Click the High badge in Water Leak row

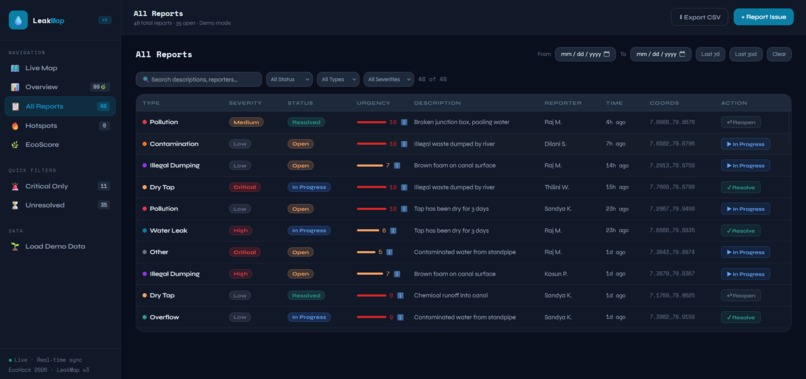click(x=241, y=231)
